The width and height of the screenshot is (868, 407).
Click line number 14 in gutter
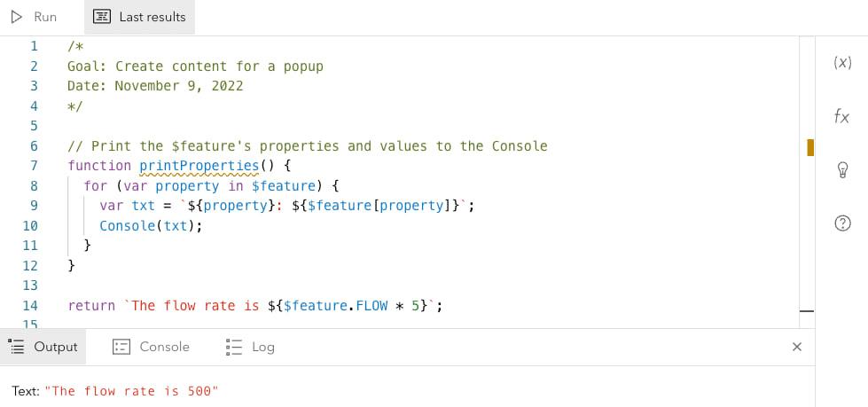pyautogui.click(x=34, y=306)
